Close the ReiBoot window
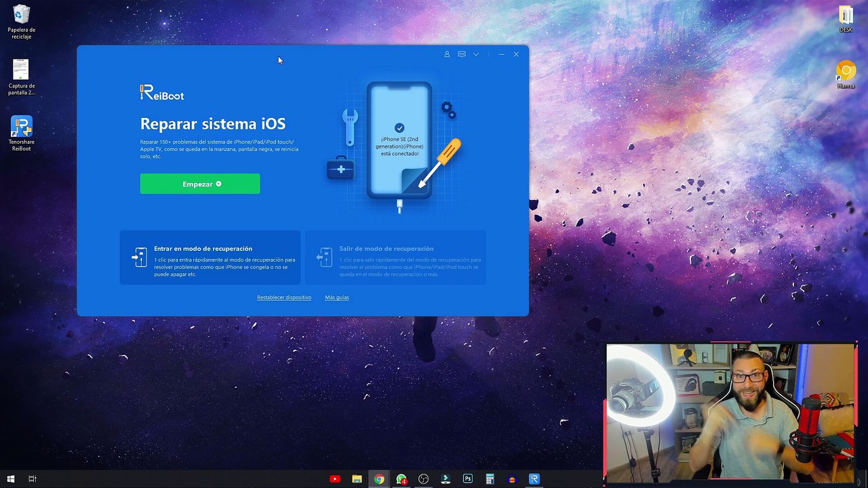The image size is (868, 488). click(x=516, y=54)
